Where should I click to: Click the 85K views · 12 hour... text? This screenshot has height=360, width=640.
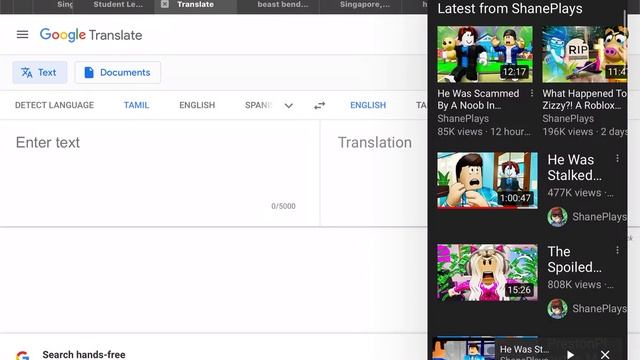[x=484, y=132]
